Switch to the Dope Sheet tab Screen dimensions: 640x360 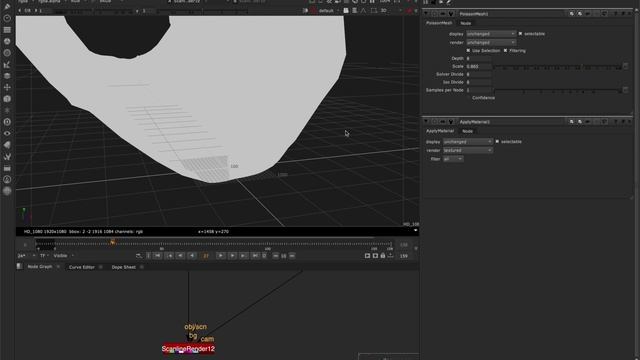tap(124, 267)
